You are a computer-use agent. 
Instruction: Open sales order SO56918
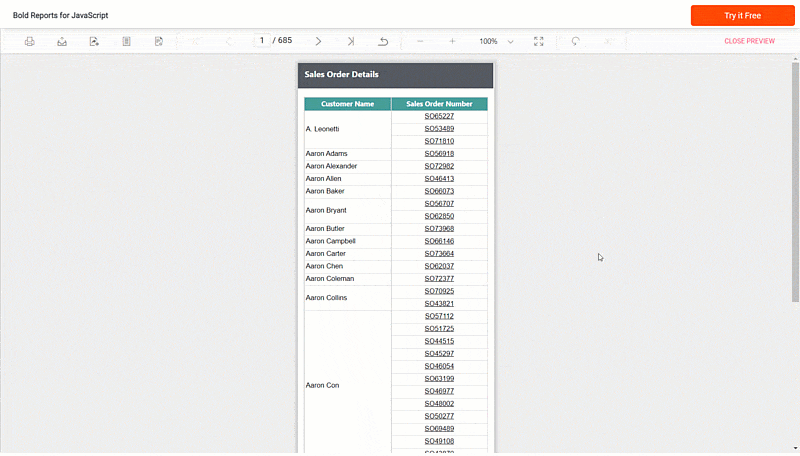(x=439, y=154)
